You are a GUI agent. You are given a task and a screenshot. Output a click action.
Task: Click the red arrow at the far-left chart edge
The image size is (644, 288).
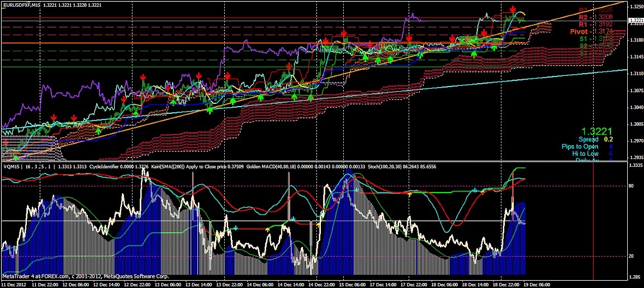coord(6,143)
